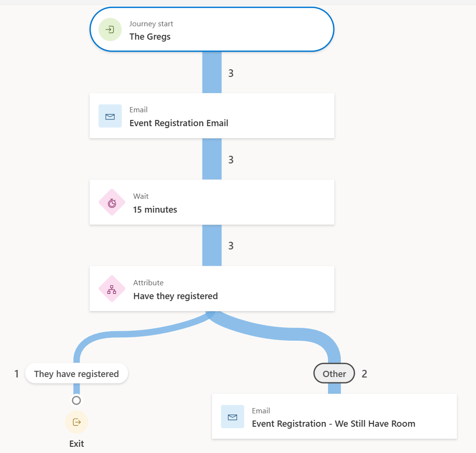The width and height of the screenshot is (476, 453).
Task: Click the stopwatch icon on the Wait step
Action: point(112,203)
